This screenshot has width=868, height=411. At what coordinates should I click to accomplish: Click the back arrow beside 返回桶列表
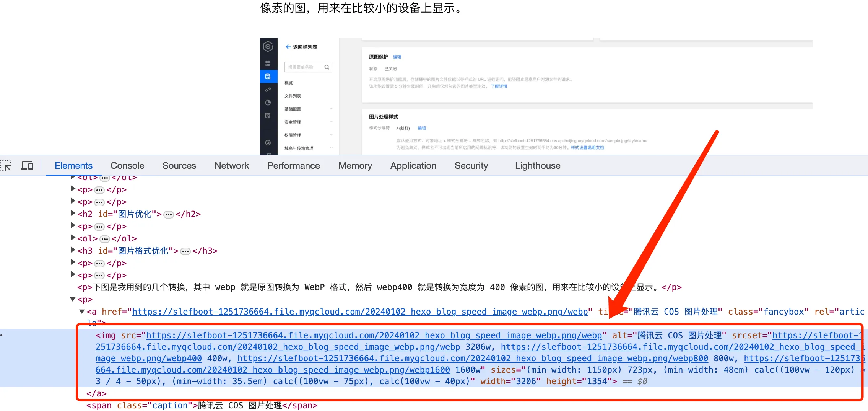click(288, 47)
